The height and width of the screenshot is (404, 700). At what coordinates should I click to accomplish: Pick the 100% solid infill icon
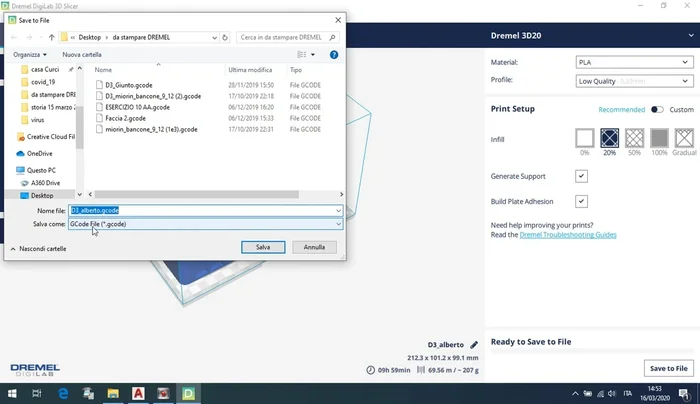(x=659, y=139)
